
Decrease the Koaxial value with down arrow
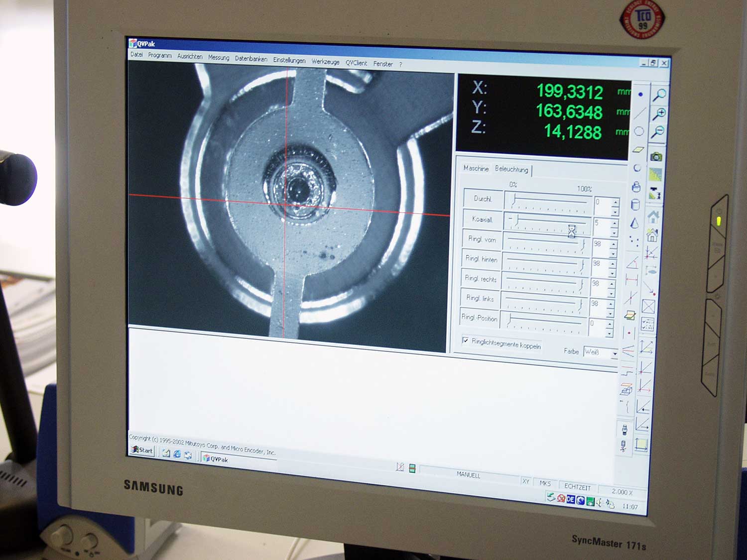[614, 232]
